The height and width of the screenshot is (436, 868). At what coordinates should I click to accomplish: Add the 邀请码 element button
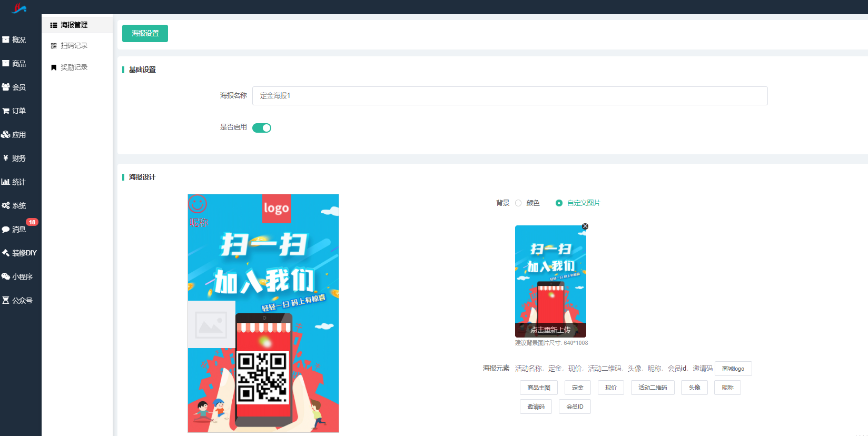pyautogui.click(x=536, y=407)
